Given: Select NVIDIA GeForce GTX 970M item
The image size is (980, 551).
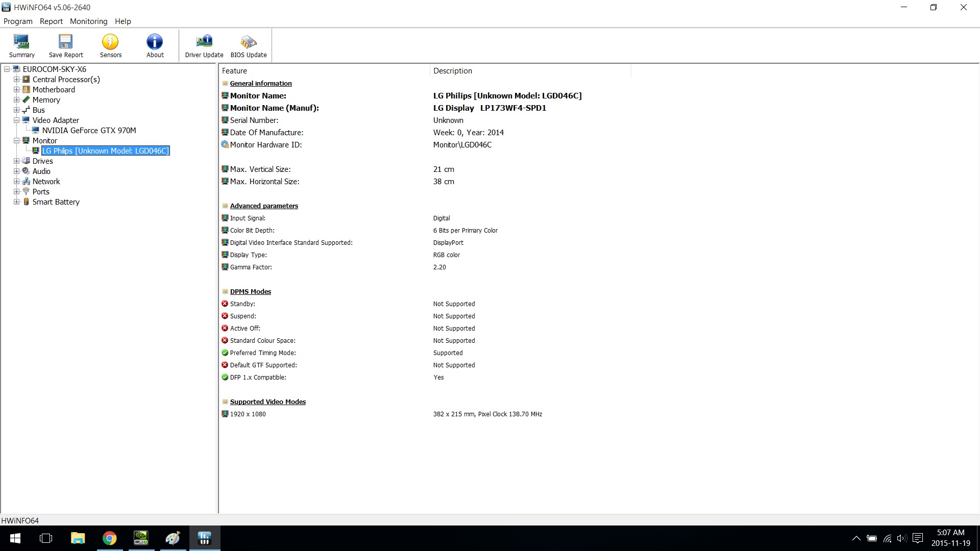Looking at the screenshot, I should tap(89, 131).
